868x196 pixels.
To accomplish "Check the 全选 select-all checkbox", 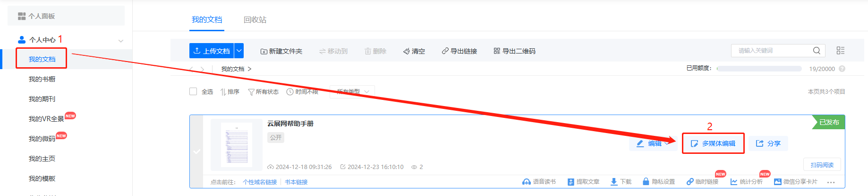I will [193, 91].
